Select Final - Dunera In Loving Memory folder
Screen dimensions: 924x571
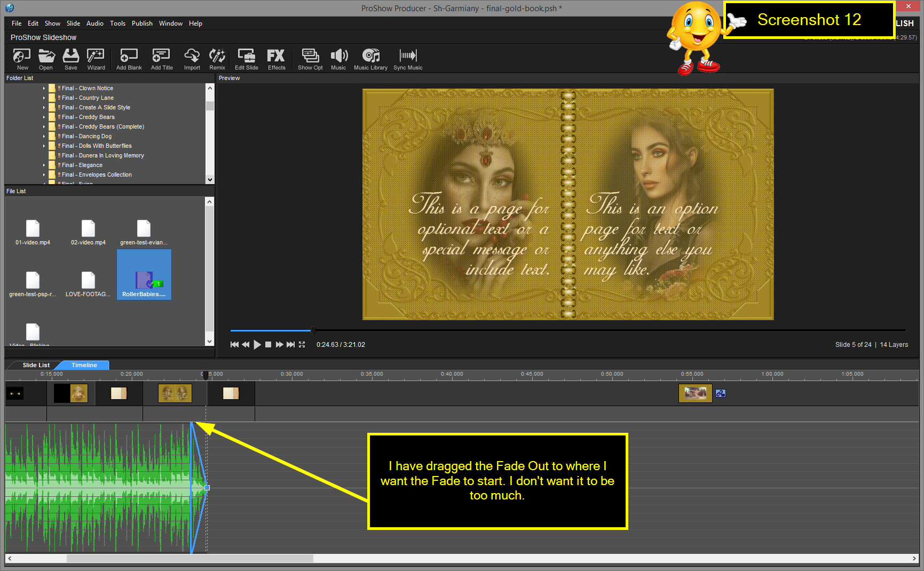(102, 156)
